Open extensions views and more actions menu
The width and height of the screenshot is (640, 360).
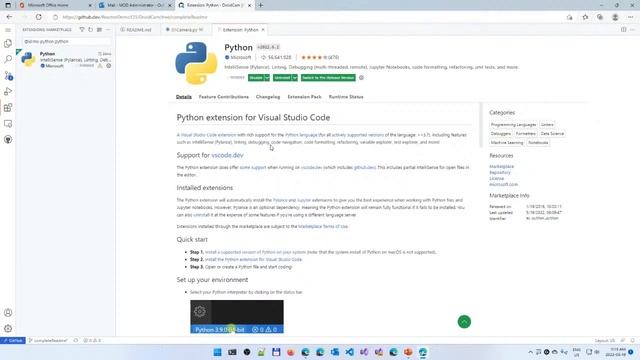(x=108, y=30)
